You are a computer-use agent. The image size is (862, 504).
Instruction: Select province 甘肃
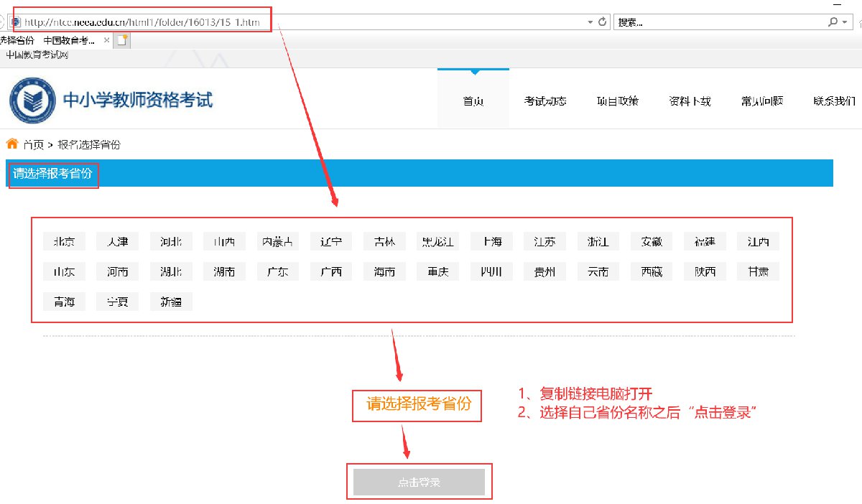click(x=759, y=271)
